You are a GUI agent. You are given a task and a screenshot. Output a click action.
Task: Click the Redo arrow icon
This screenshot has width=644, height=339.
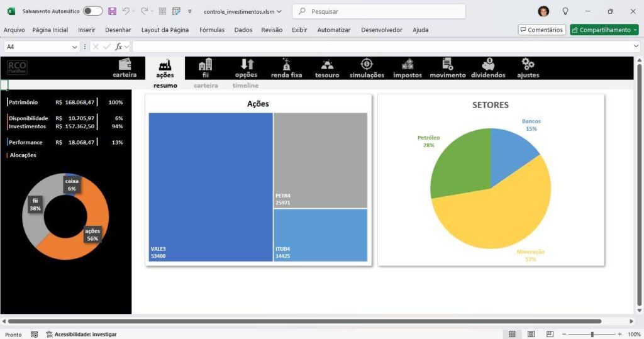pyautogui.click(x=144, y=11)
